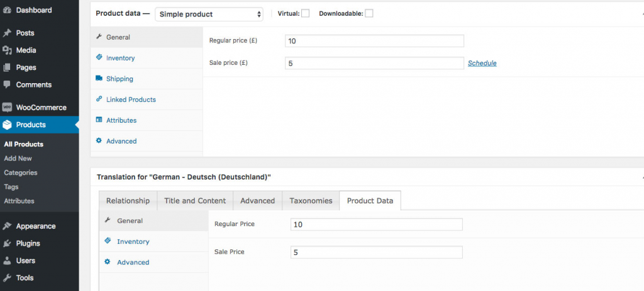644x291 pixels.
Task: Open the Taxonomies tab
Action: (311, 201)
